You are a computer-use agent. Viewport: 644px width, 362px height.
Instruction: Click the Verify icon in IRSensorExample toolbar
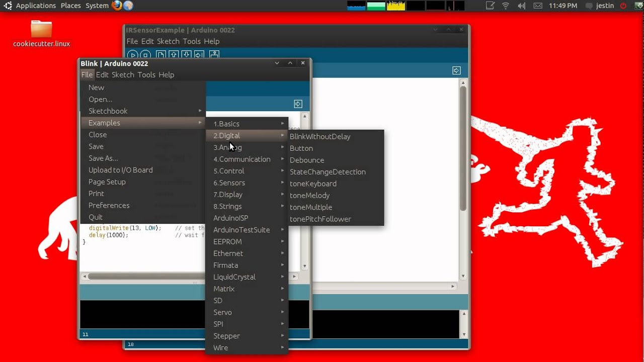click(133, 55)
